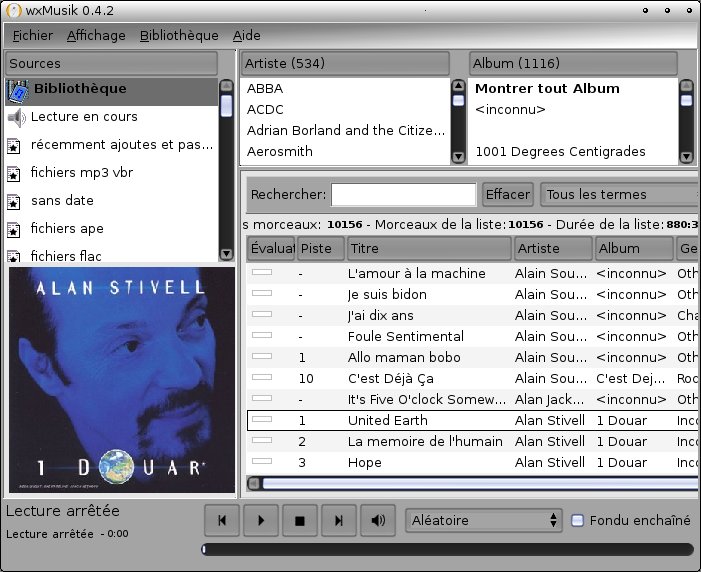701x572 pixels.
Task: Click rating bar for Foule Sentimental
Action: [262, 335]
